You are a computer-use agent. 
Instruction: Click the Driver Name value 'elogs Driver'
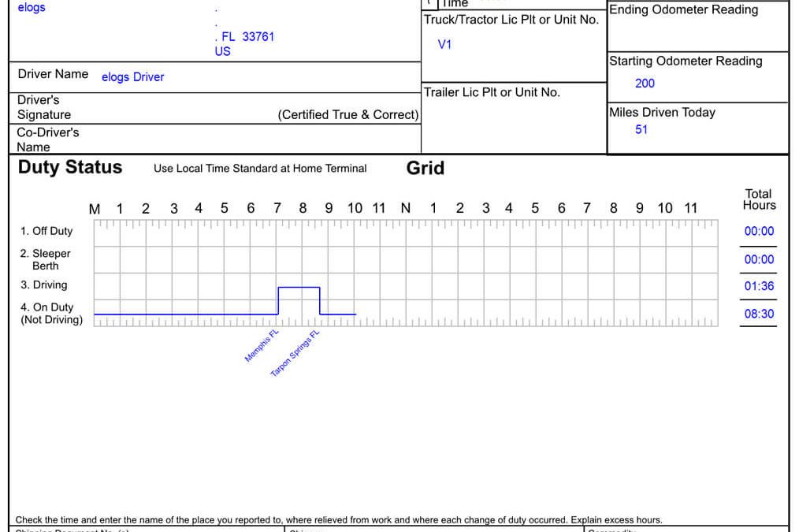click(x=132, y=77)
